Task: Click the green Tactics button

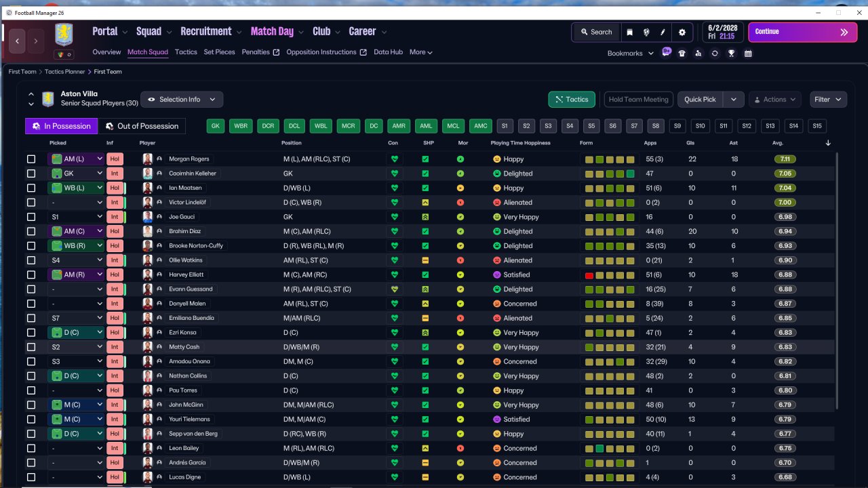Action: pos(572,100)
